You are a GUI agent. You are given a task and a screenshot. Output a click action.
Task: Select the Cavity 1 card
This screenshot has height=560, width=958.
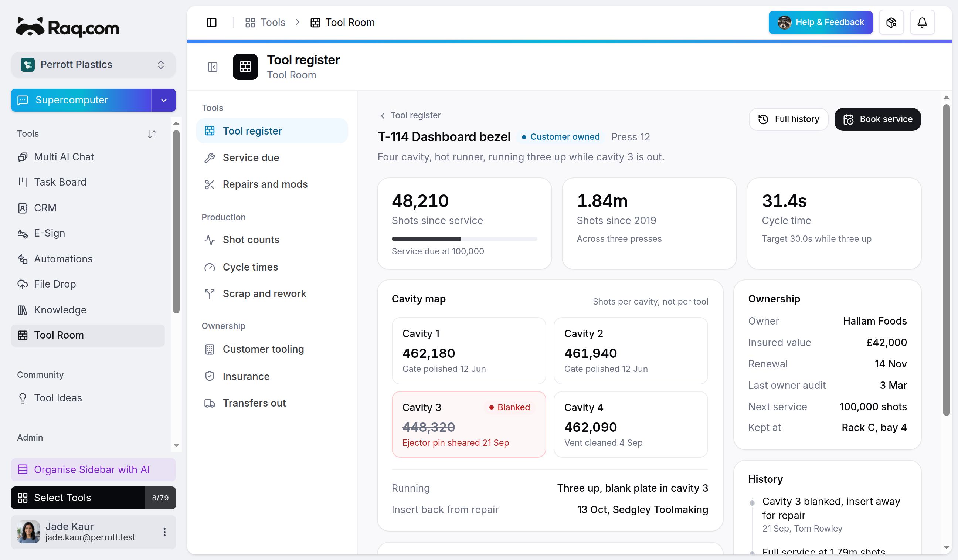[469, 350]
